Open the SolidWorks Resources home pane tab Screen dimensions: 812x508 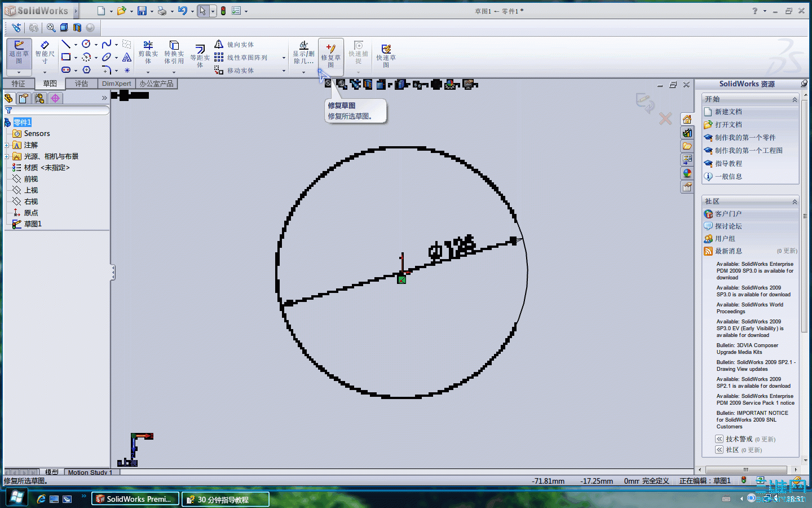coord(687,119)
